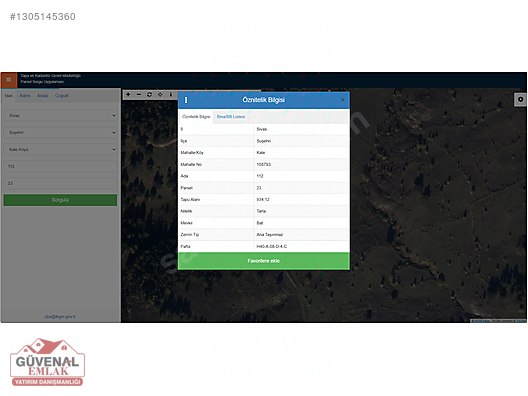Click the Sivas value in İl row
The width and height of the screenshot is (528, 396).
coord(262,129)
